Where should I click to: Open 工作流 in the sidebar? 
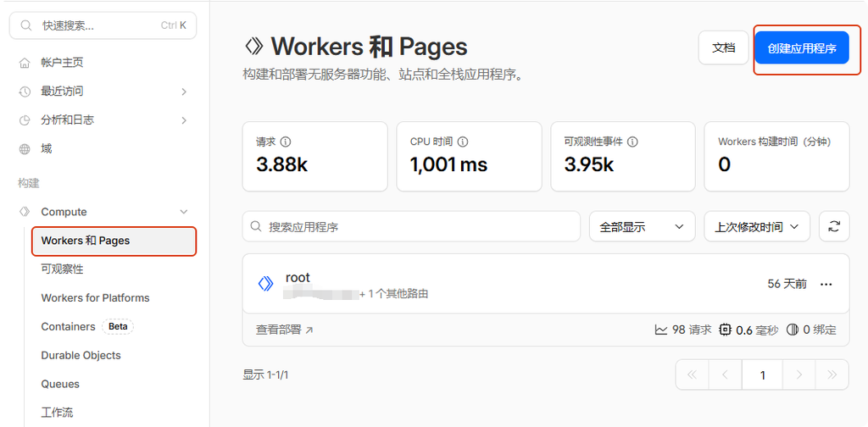tap(57, 413)
